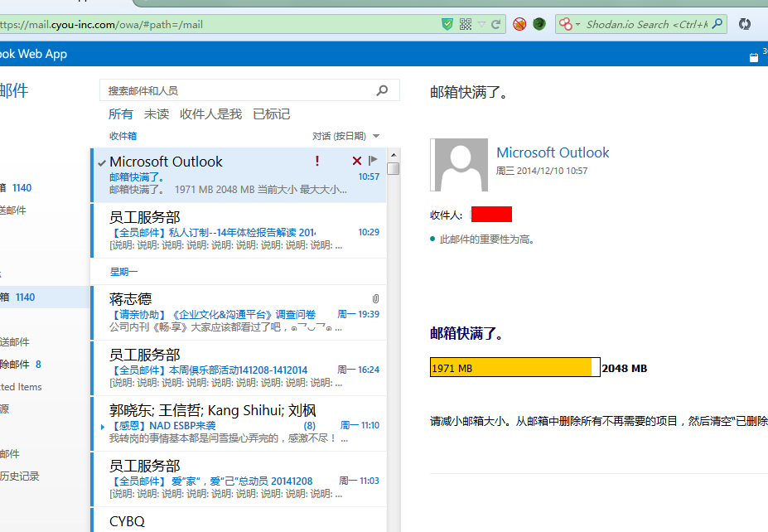Open the 员工服务部 本周俱乐部活动 email

click(239, 369)
